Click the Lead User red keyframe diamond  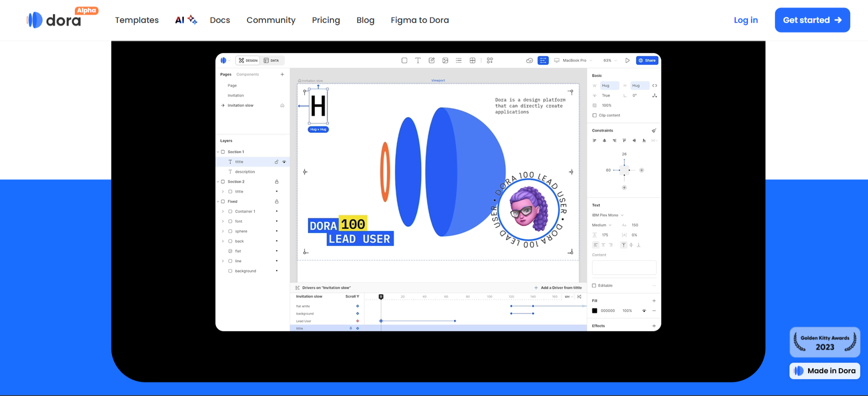357,321
